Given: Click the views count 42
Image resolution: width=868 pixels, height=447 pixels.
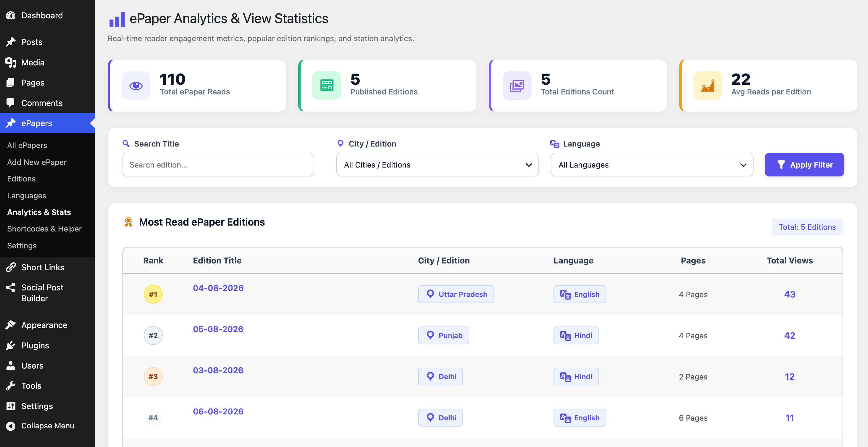Looking at the screenshot, I should coord(790,335).
